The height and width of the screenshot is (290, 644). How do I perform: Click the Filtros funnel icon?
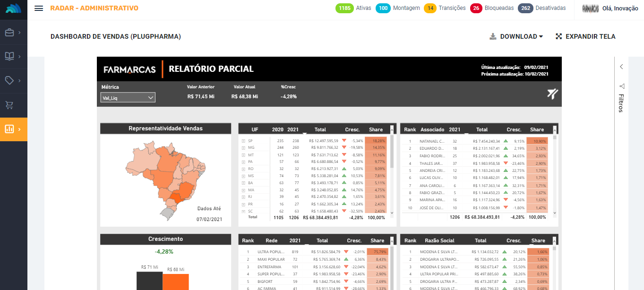click(622, 86)
